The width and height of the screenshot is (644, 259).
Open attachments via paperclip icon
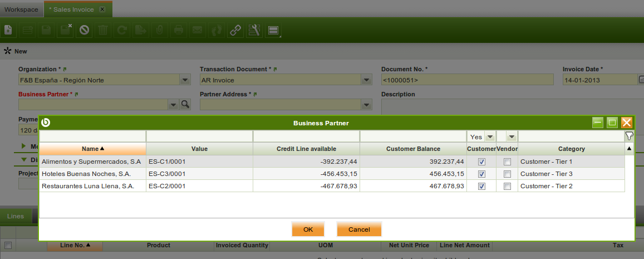(160, 30)
